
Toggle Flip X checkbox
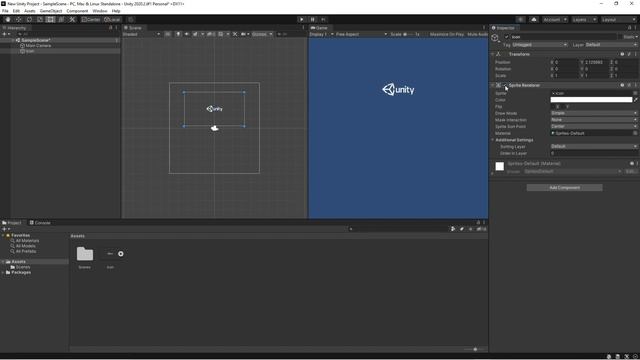click(x=553, y=107)
